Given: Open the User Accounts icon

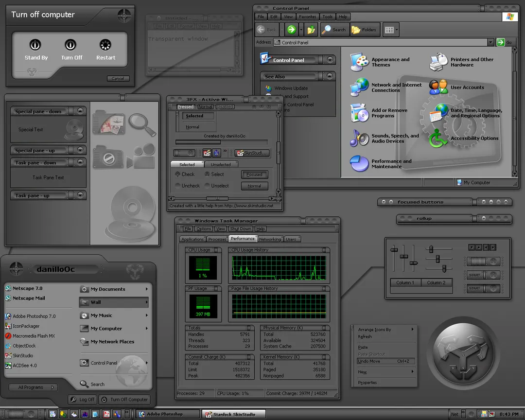Looking at the screenshot, I should [x=438, y=87].
